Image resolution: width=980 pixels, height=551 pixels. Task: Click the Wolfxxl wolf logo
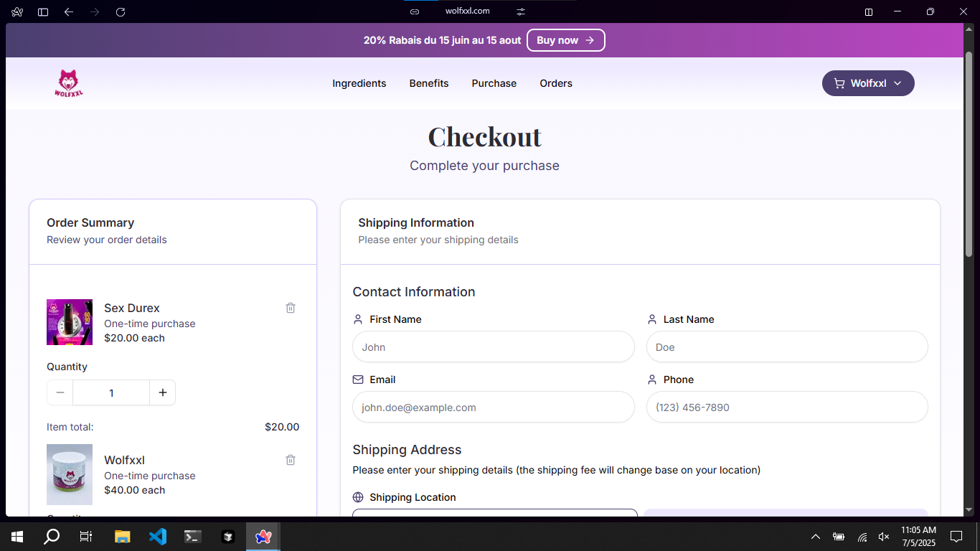69,83
